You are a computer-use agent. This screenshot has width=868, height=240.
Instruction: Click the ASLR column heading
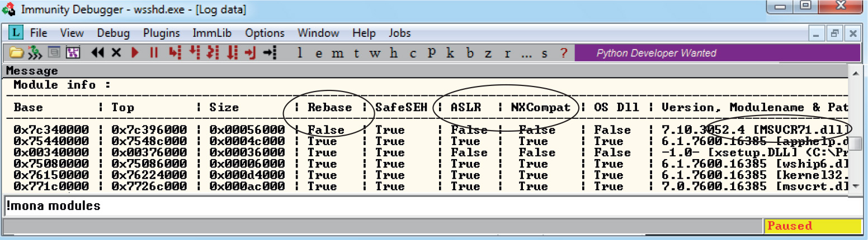coord(465,107)
